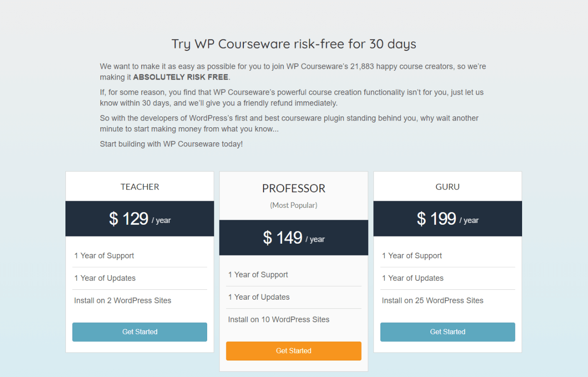Select the PROFESSOR plan heading

(x=294, y=188)
